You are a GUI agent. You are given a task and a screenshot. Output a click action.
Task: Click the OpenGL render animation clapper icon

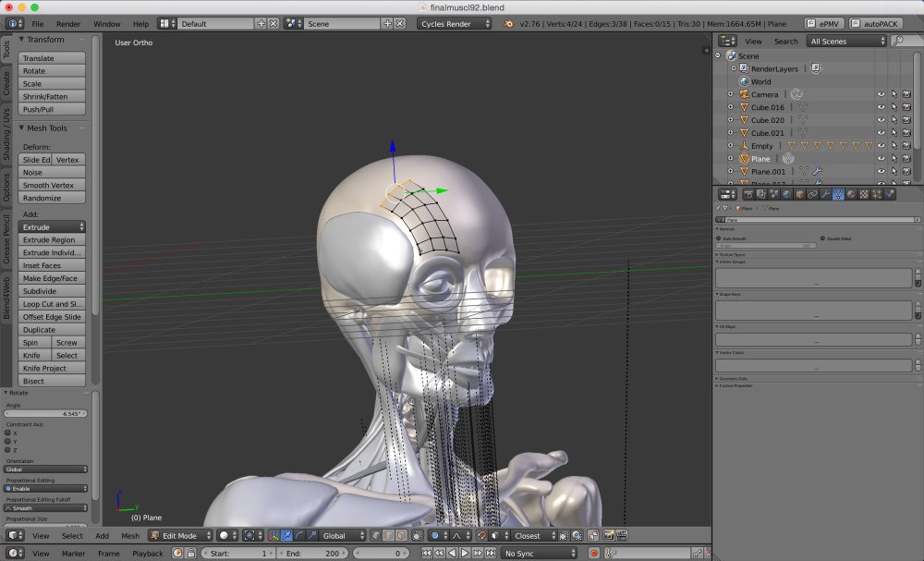point(621,536)
